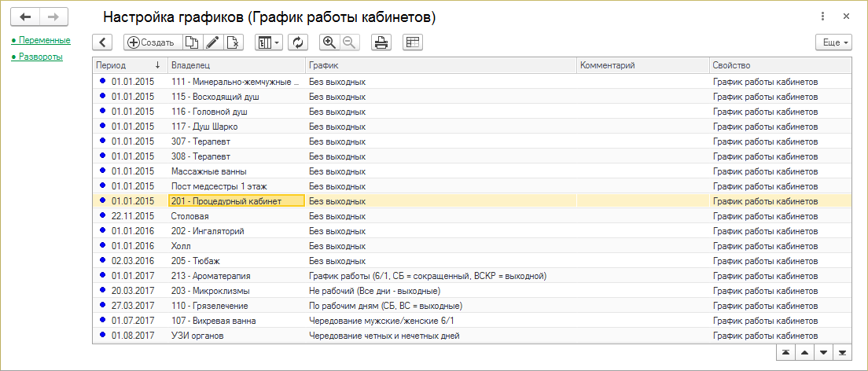
Task: Print the list with printer icon
Action: coord(381,42)
